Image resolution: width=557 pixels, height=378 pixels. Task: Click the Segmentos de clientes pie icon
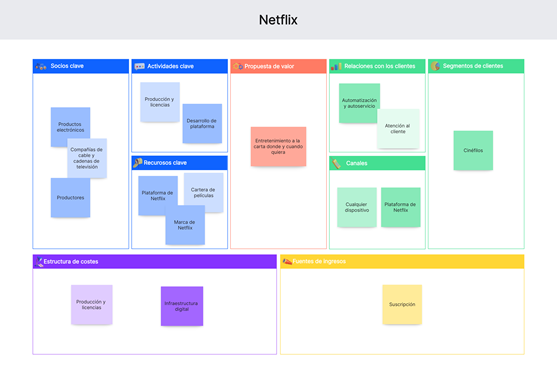pos(436,66)
